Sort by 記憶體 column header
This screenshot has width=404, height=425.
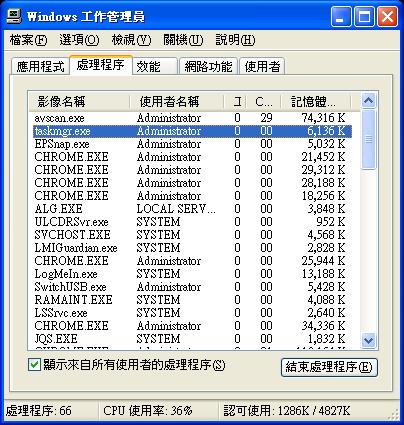[x=316, y=101]
